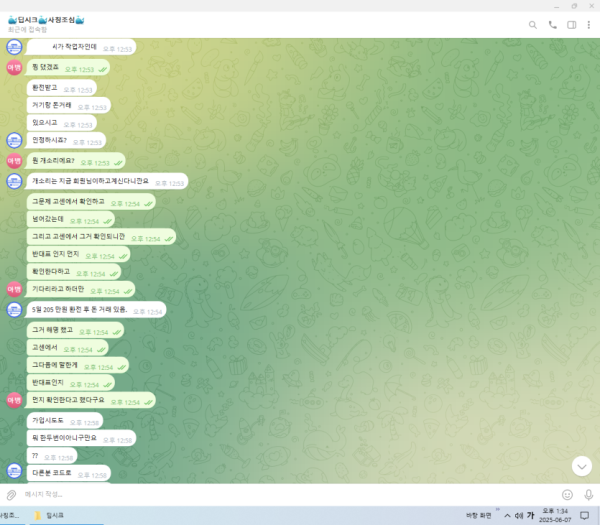Click the microphone voice message icon
The height and width of the screenshot is (525, 600).
point(589,495)
